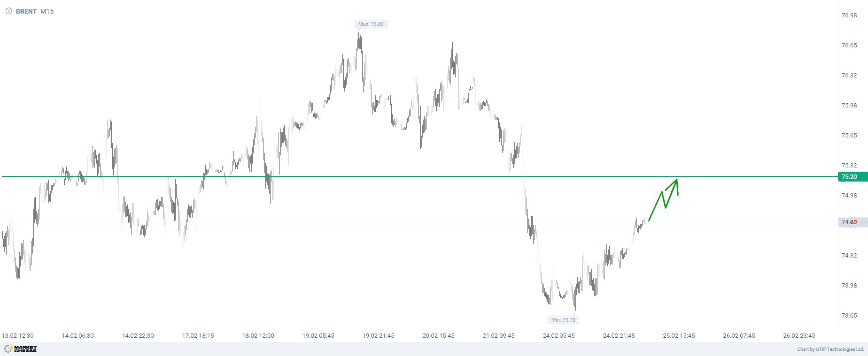Open the M15 timeframe selector
Viewport: 868px width, 356px height.
47,11
